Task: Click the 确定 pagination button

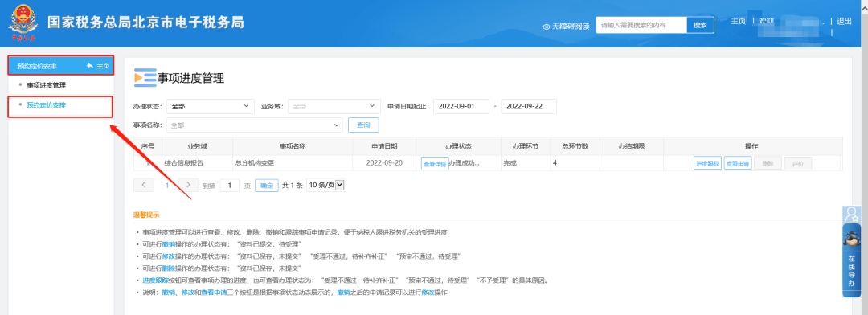Action: coord(267,186)
